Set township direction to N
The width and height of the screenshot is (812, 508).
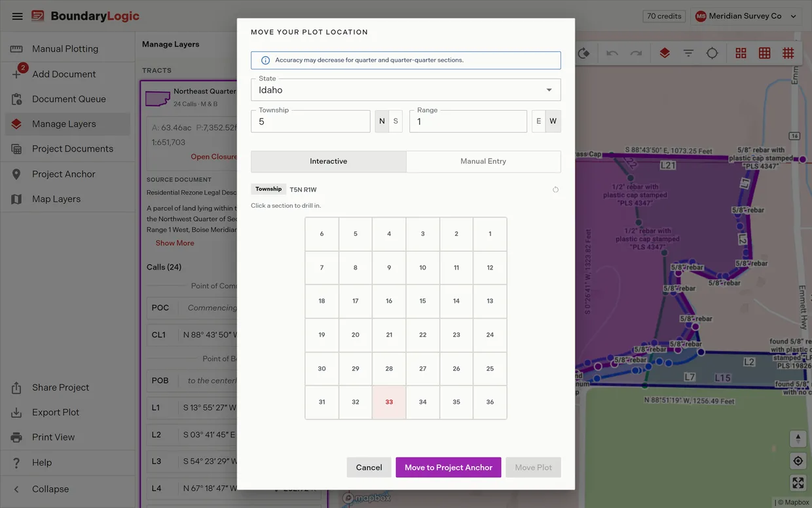382,121
